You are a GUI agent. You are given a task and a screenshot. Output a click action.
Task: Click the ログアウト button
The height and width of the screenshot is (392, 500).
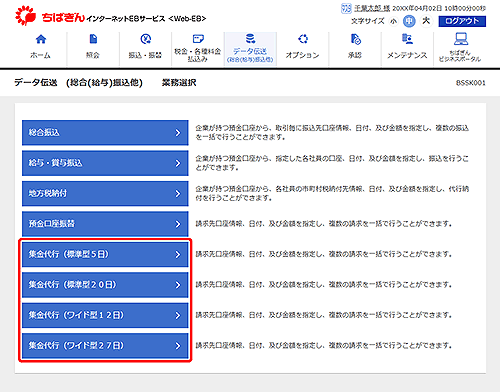(x=462, y=21)
